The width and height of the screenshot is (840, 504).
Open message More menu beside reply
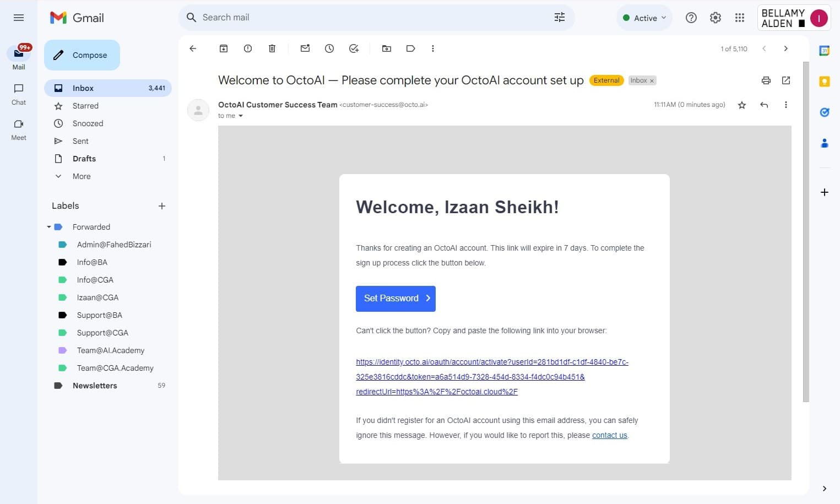click(786, 105)
